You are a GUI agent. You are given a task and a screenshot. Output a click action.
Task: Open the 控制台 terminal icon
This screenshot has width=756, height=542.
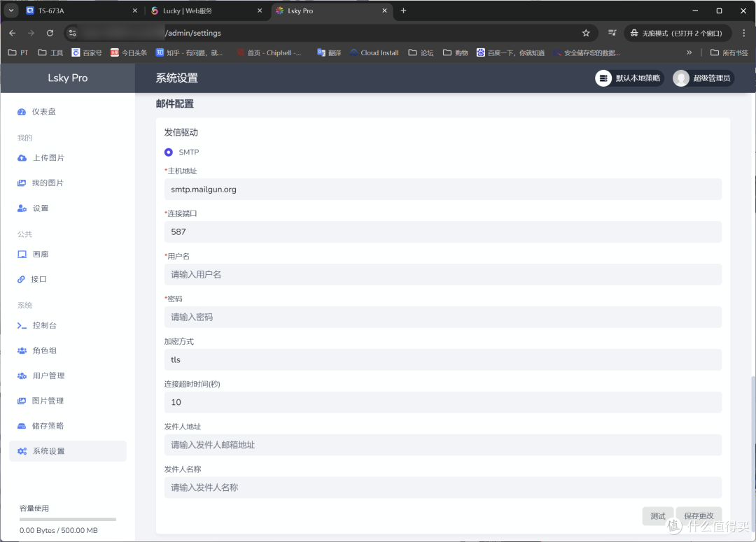point(22,326)
